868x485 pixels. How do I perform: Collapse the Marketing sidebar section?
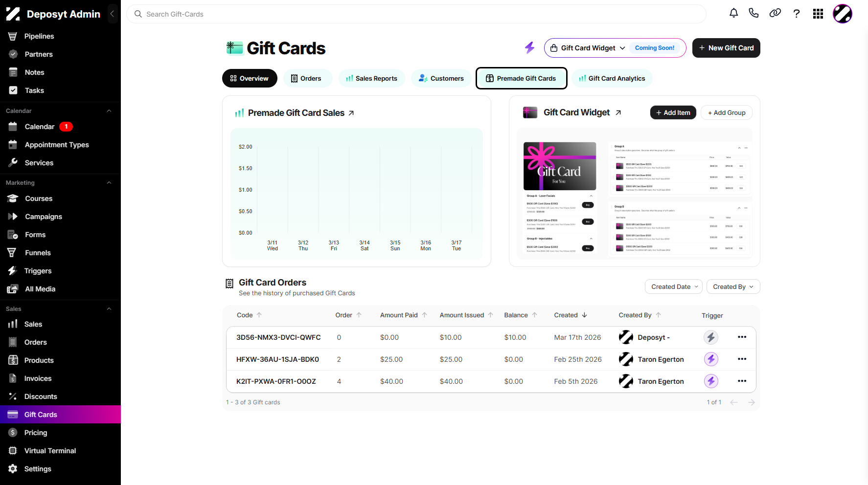coord(109,183)
